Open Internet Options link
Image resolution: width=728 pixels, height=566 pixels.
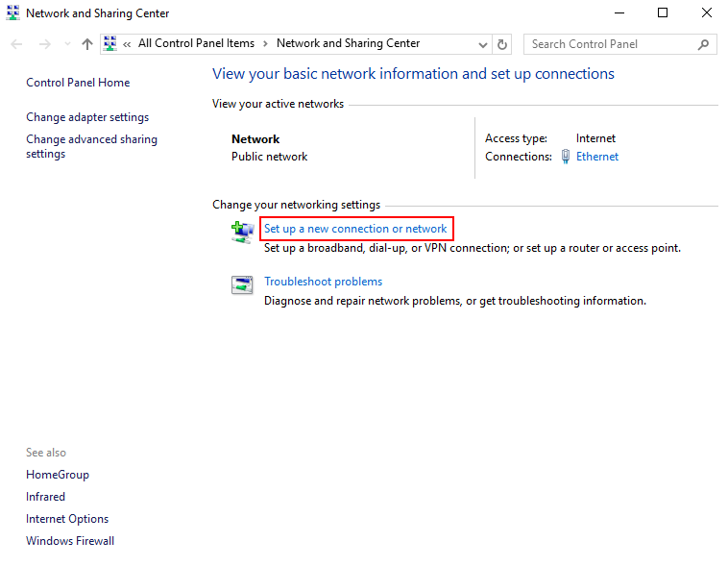(x=67, y=519)
